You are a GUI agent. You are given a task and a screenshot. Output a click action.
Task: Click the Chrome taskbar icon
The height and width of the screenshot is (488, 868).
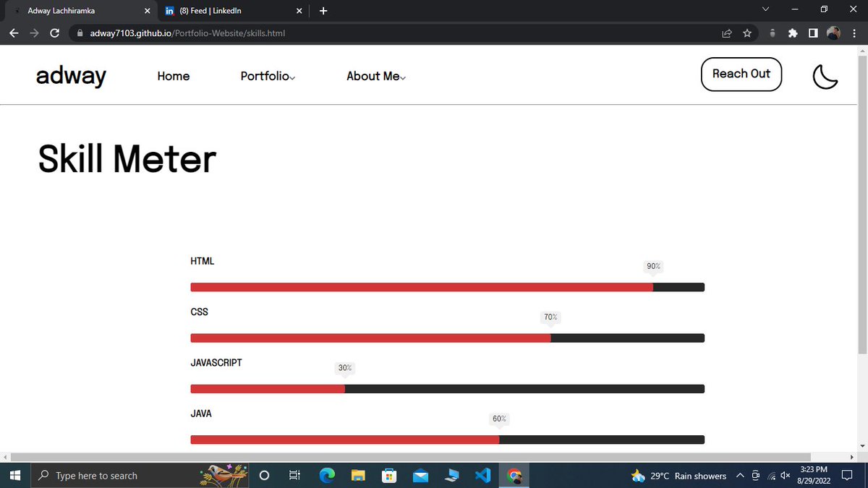514,476
